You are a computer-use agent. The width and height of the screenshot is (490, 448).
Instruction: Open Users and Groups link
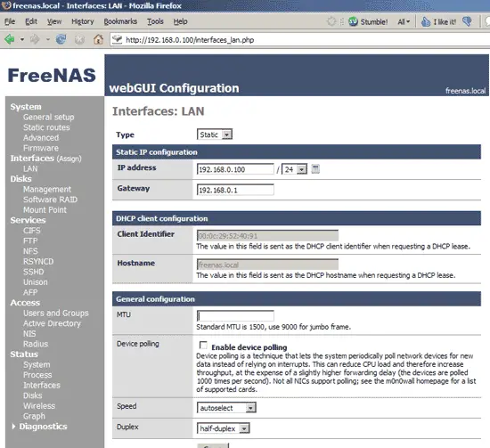[56, 313]
